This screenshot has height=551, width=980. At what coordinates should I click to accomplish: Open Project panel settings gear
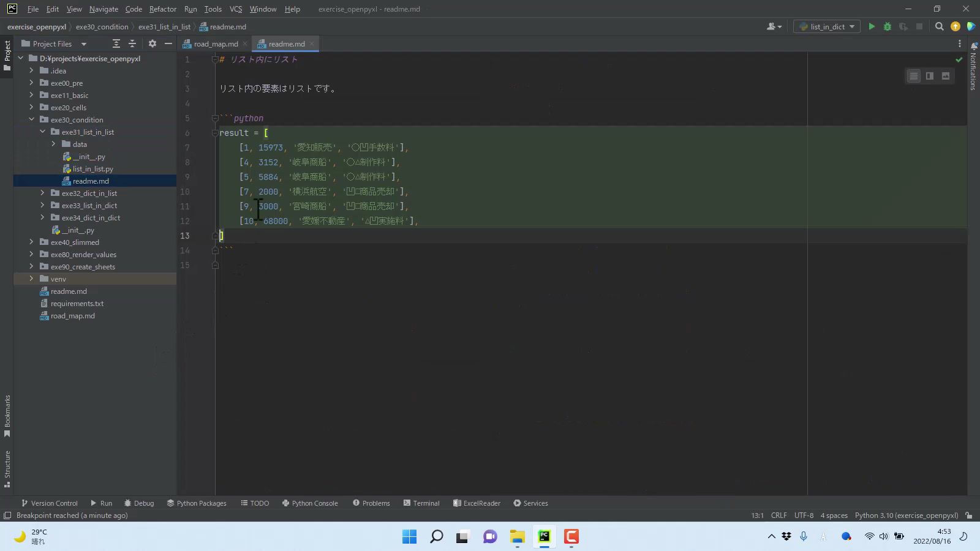click(153, 43)
